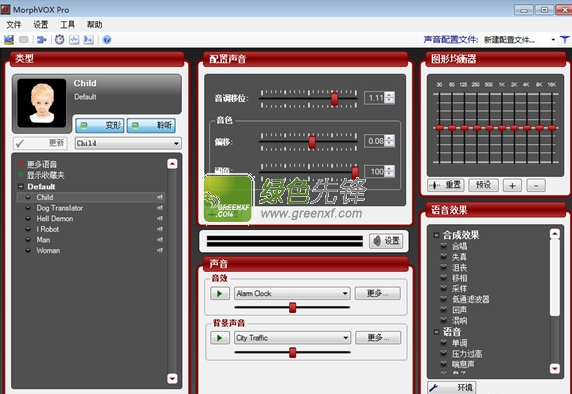Play the Alarm Clock sound effect
Image resolution: width=572 pixels, height=394 pixels.
(x=220, y=293)
